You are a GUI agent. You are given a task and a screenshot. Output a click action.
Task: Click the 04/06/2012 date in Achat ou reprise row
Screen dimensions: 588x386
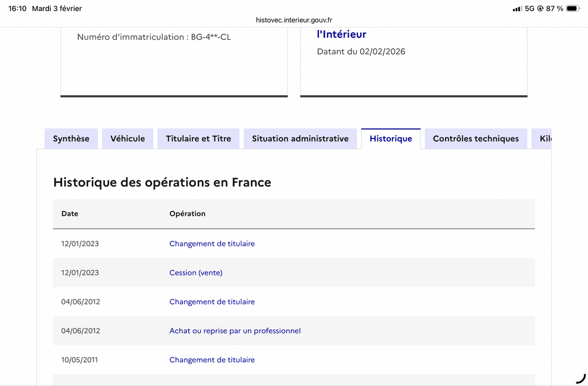click(80, 331)
